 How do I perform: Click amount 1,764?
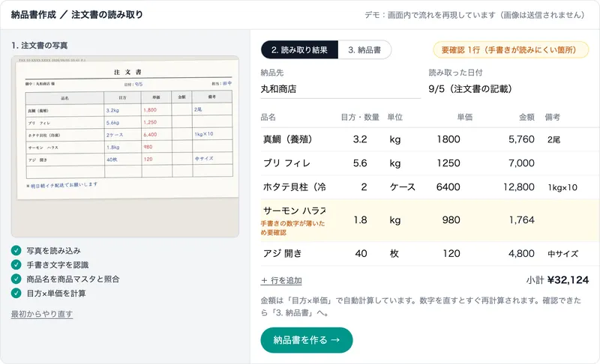click(521, 220)
